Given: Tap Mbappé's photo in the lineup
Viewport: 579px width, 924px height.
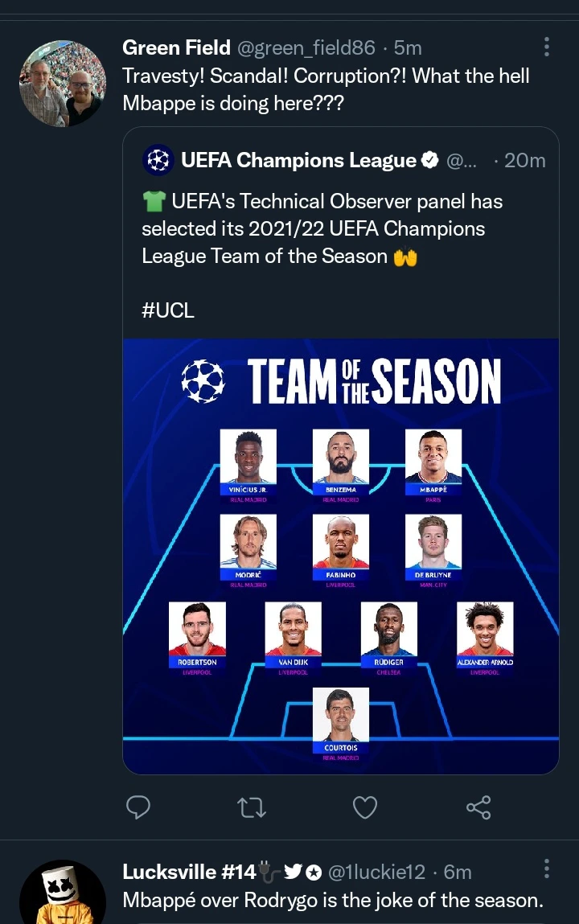Looking at the screenshot, I should tap(433, 457).
